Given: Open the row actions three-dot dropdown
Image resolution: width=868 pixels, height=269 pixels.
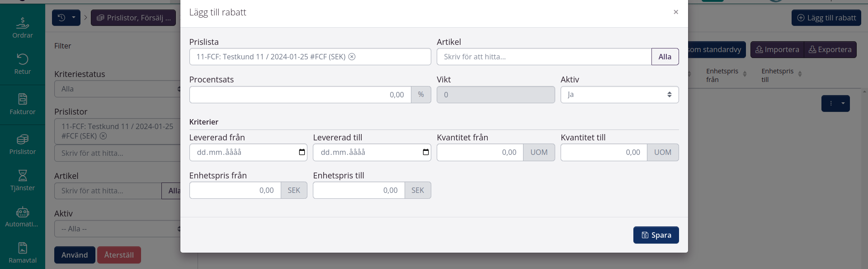Looking at the screenshot, I should 835,103.
